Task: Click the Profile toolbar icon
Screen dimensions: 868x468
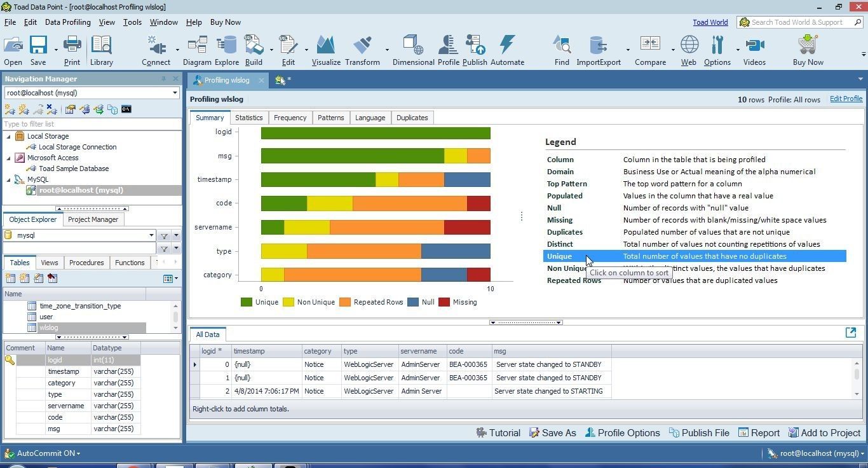Action: [x=448, y=50]
